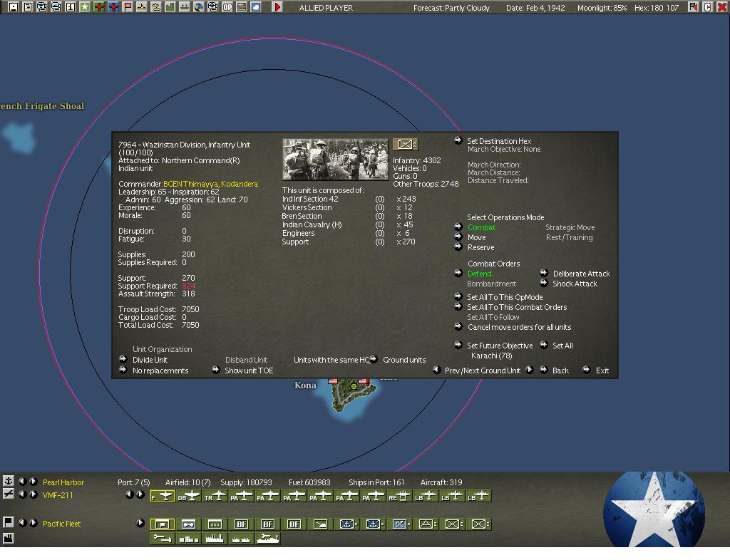Click the floppy disk save game icon
This screenshot has width=730, height=560.
pos(13,7)
